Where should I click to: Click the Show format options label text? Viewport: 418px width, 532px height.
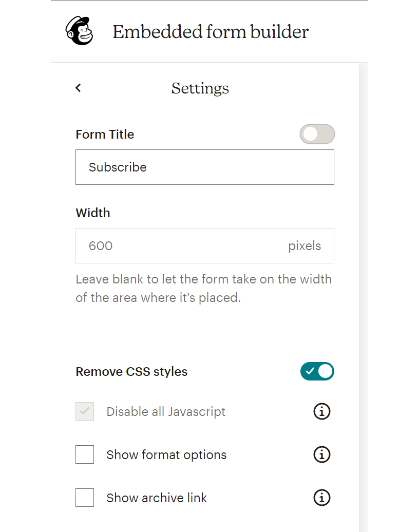(x=166, y=455)
